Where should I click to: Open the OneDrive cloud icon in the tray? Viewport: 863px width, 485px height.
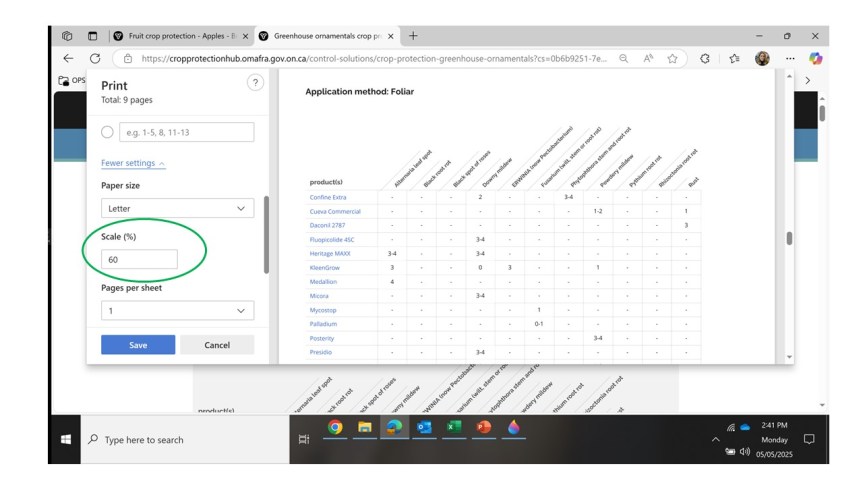[745, 427]
